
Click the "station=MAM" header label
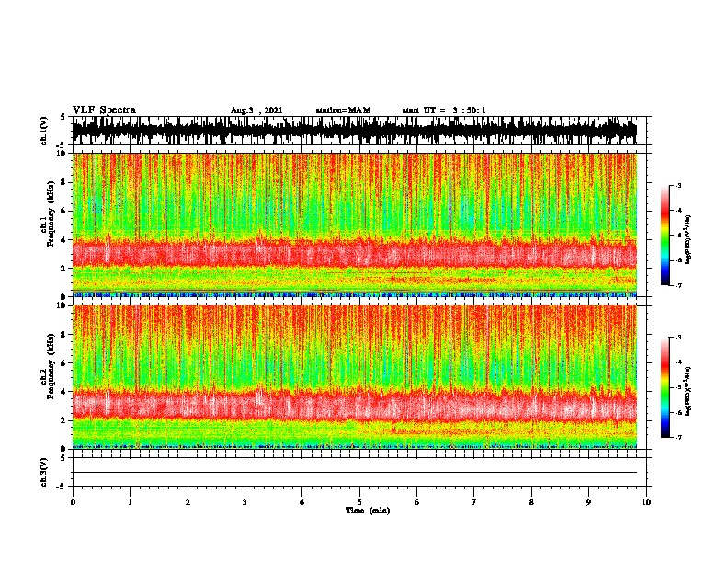[x=343, y=110]
